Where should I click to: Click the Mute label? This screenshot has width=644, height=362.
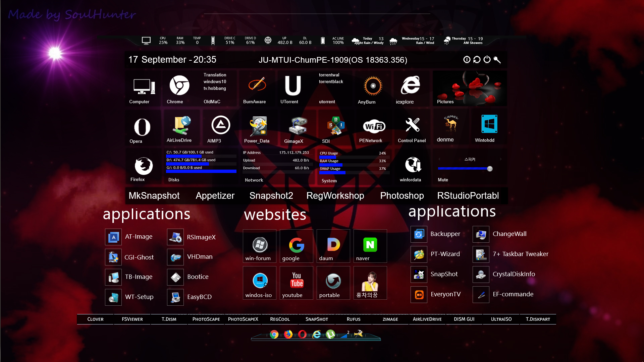(443, 180)
